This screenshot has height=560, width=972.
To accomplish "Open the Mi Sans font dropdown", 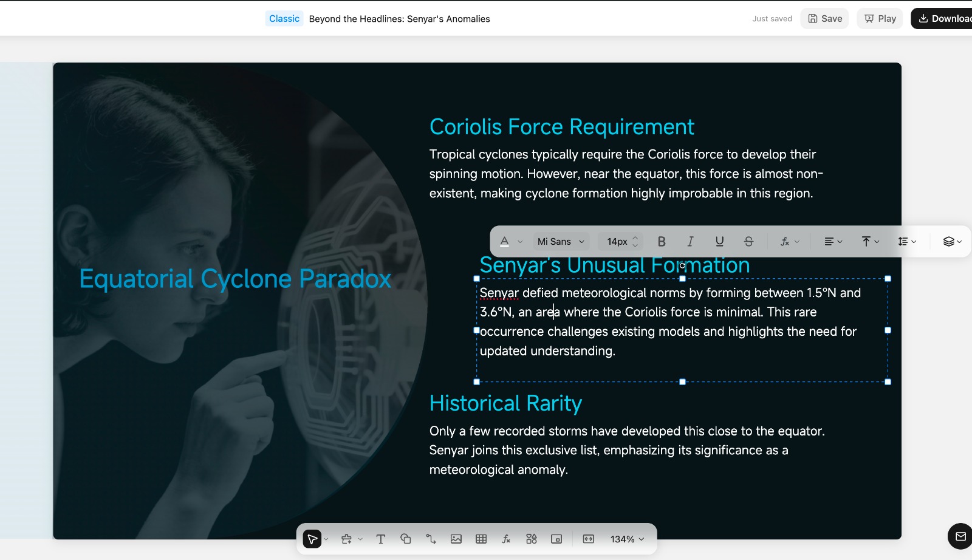I will [x=561, y=242].
